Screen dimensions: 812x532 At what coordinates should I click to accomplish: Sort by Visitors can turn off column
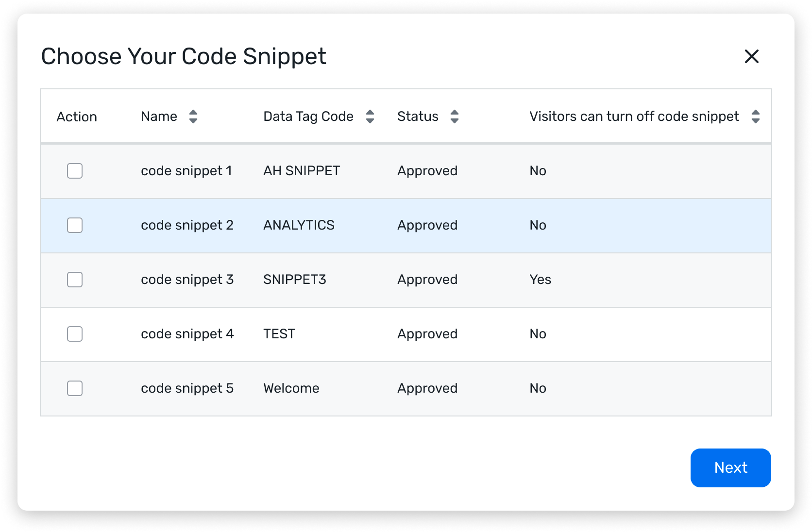pos(755,116)
